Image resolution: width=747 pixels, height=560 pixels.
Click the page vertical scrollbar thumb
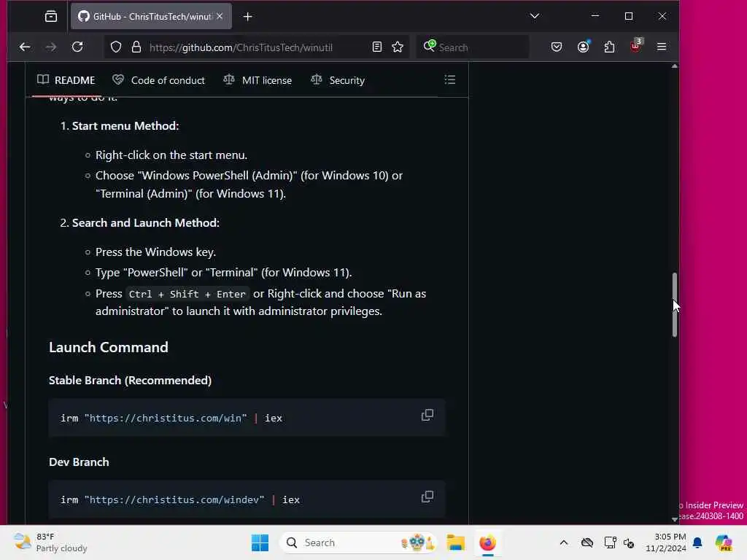pyautogui.click(x=674, y=305)
